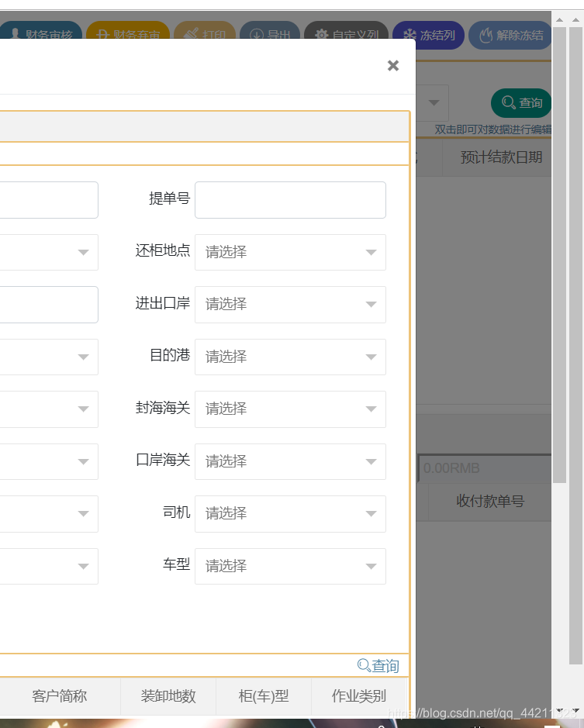Image resolution: width=584 pixels, height=728 pixels.
Task: Open the 封海海关 dropdown
Action: (x=290, y=409)
